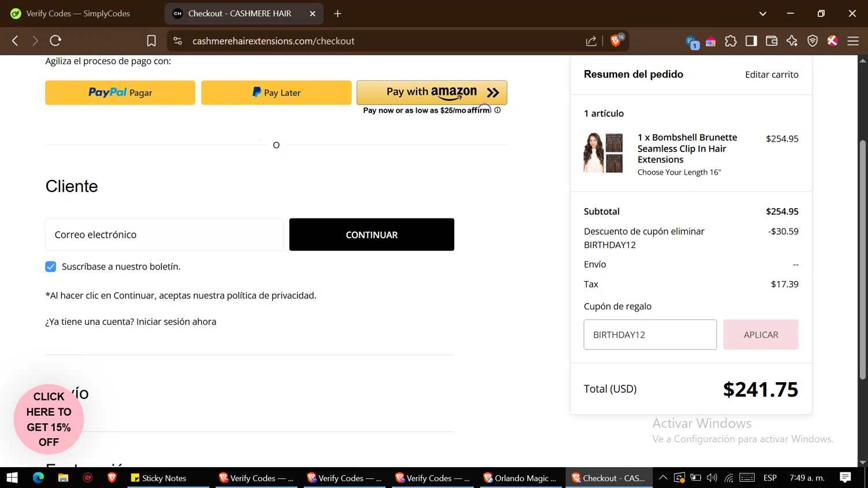868x488 pixels.
Task: Open notification center icon
Action: [845, 478]
